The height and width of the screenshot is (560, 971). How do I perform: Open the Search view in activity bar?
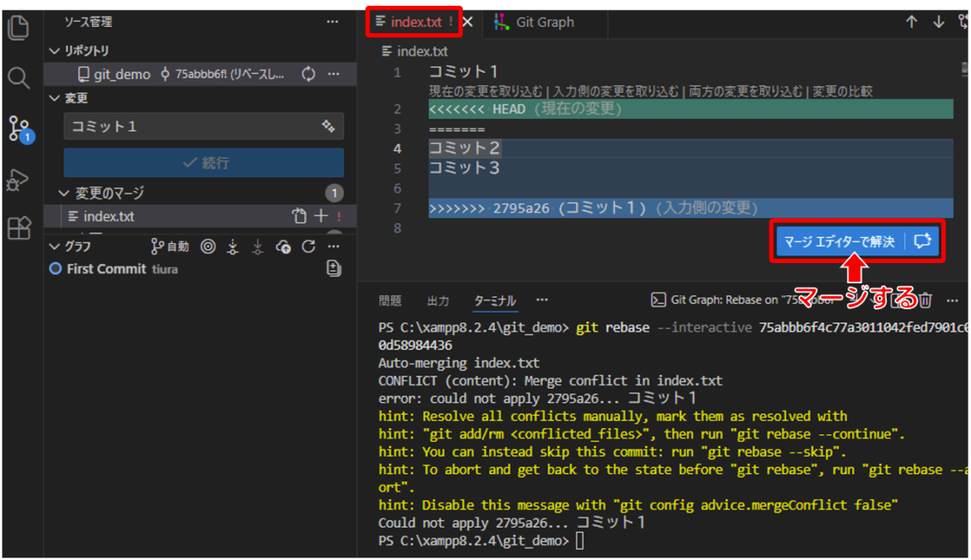pos(18,78)
